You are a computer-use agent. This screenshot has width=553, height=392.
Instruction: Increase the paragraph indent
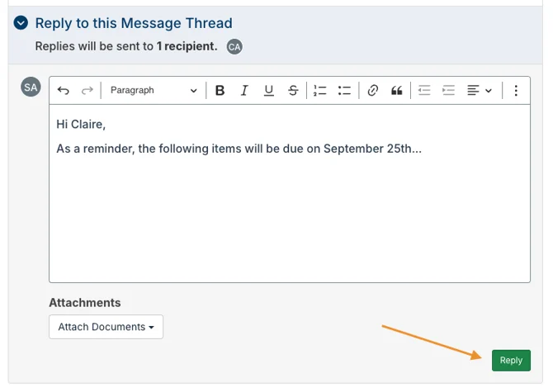click(x=449, y=91)
